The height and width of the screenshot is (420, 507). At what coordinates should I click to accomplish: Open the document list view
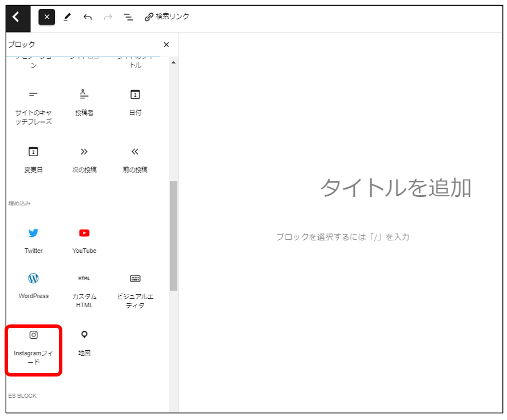[x=129, y=17]
